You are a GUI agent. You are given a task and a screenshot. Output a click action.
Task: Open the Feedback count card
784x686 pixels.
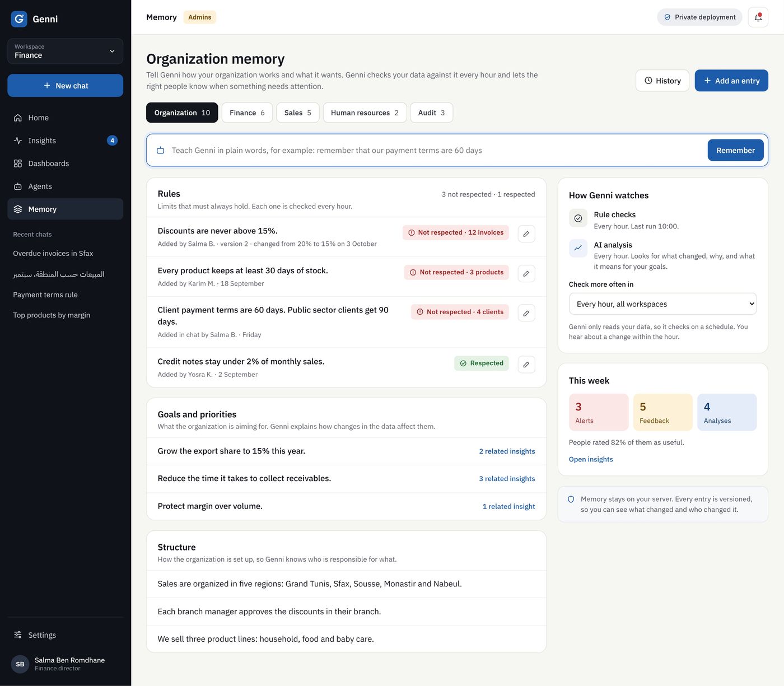point(662,412)
